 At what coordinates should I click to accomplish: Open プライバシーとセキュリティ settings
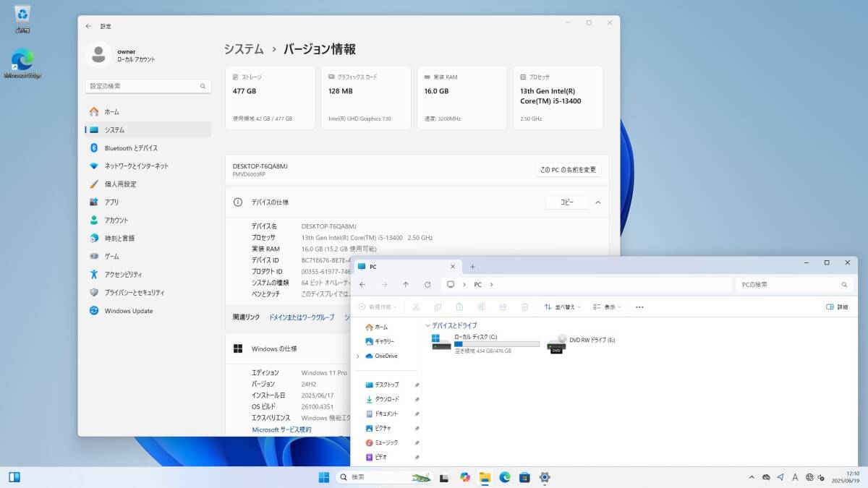(148, 292)
